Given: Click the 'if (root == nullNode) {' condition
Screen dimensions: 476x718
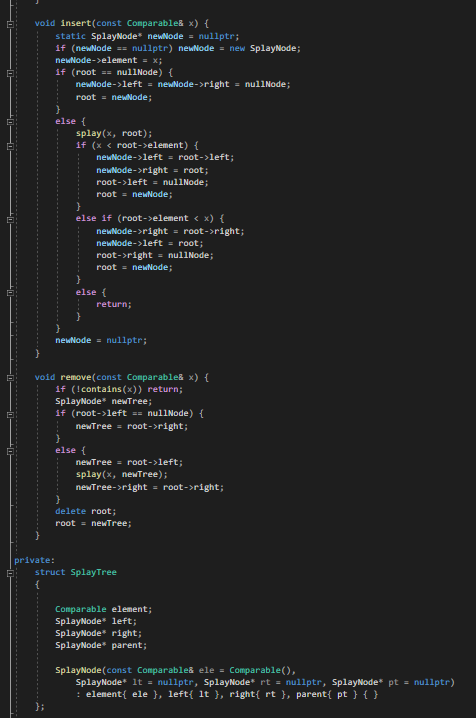Looking at the screenshot, I should click(x=114, y=72).
